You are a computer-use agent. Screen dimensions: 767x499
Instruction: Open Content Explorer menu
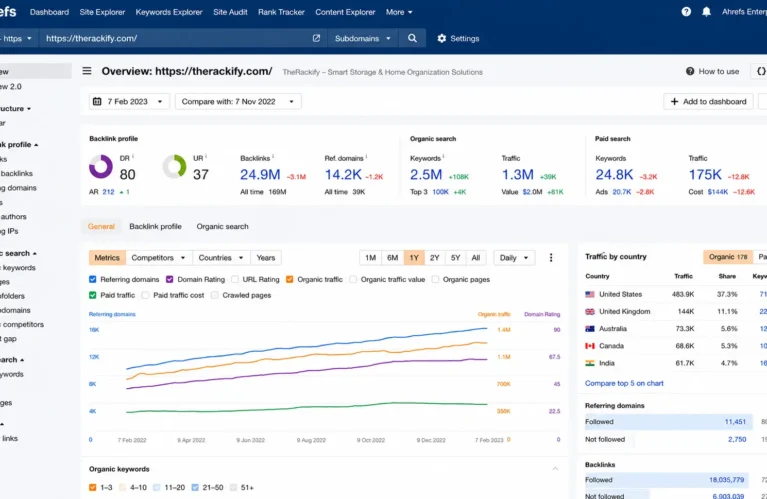tap(345, 12)
